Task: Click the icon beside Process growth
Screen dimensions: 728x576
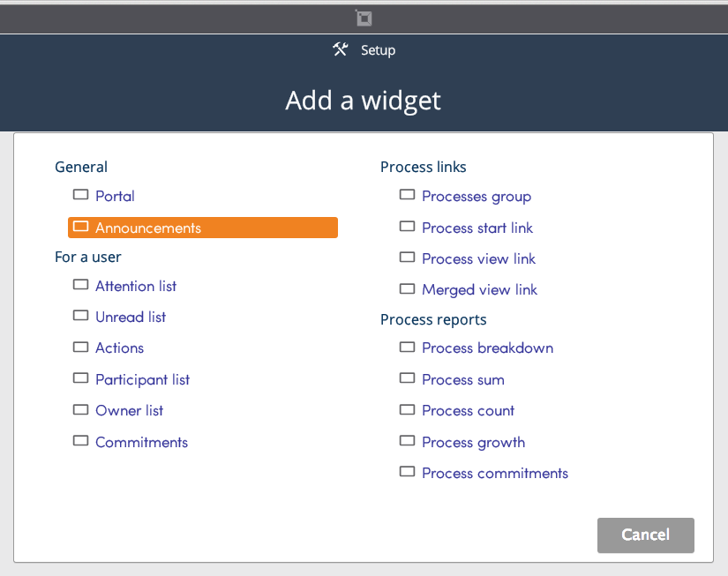Action: click(x=407, y=440)
